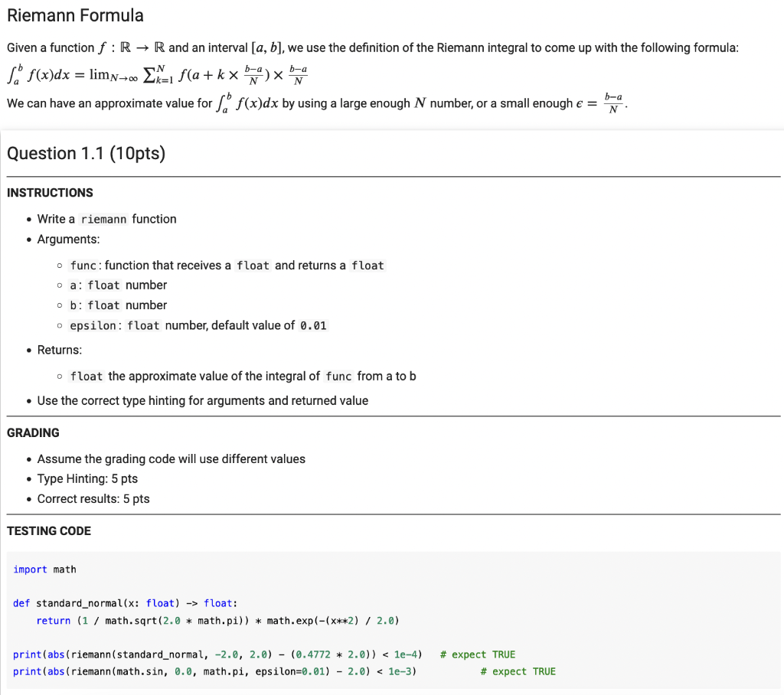784x695 pixels.
Task: Click the GRADING section label
Action: tap(34, 432)
